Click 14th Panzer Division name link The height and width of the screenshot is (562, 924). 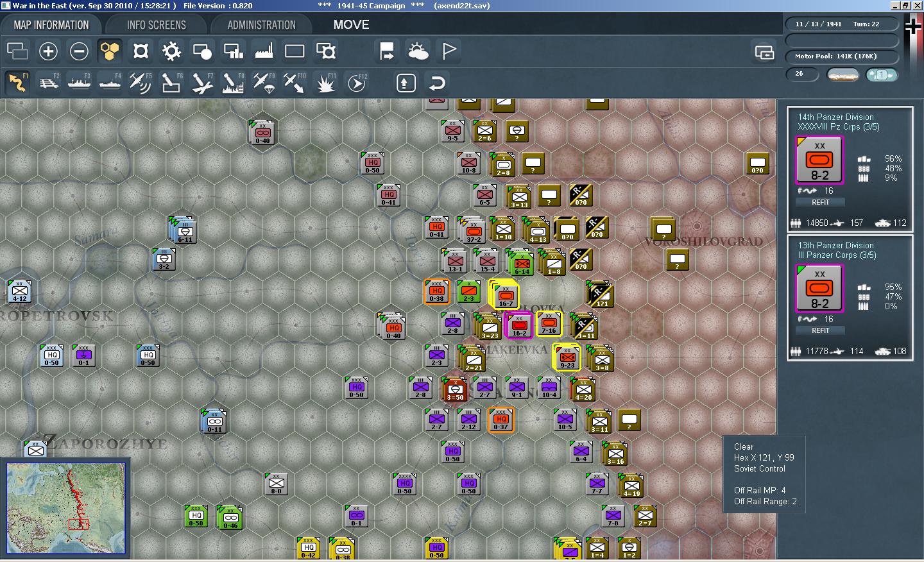(x=835, y=117)
